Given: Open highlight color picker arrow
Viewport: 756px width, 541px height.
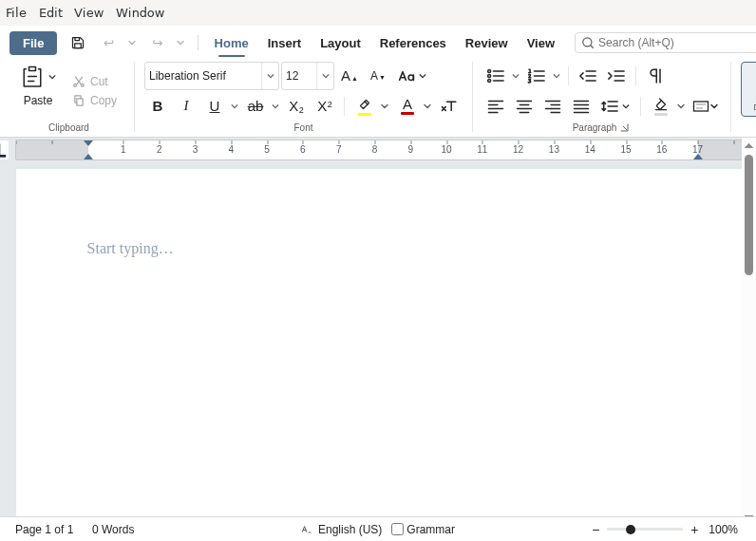Looking at the screenshot, I should 385,106.
